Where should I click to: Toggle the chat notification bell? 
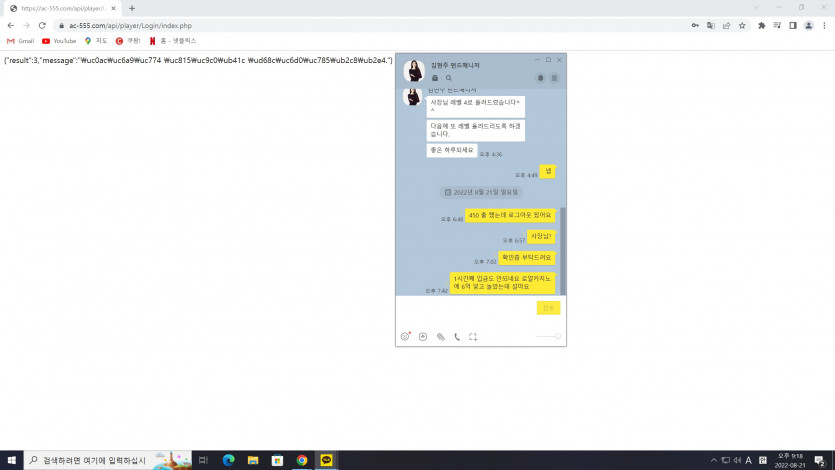[x=541, y=78]
